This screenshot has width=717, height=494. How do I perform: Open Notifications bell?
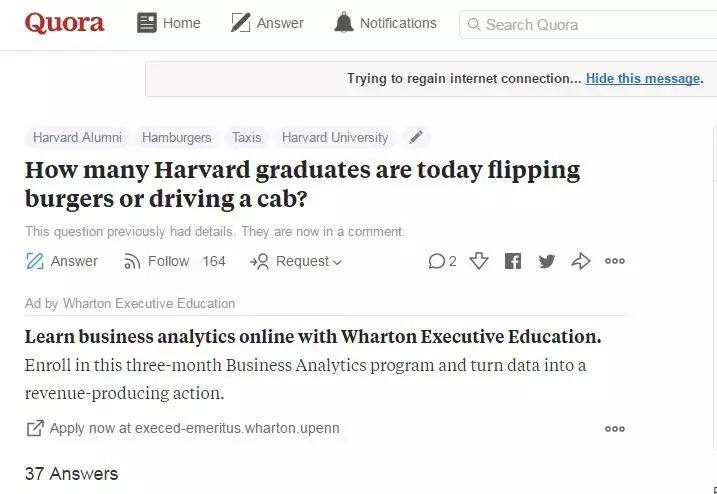pos(344,23)
